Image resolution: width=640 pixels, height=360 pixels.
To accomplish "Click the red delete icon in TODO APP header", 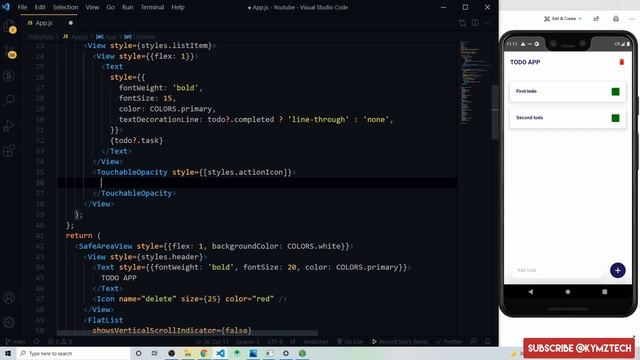I will click(622, 62).
